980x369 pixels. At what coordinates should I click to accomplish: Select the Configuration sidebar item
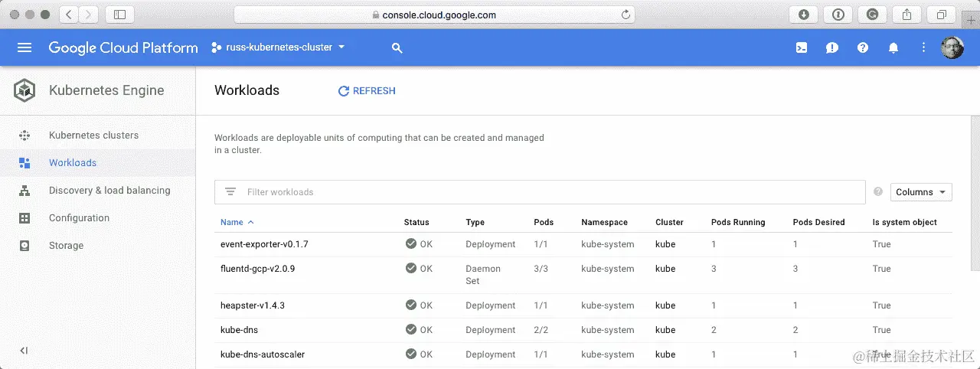79,218
